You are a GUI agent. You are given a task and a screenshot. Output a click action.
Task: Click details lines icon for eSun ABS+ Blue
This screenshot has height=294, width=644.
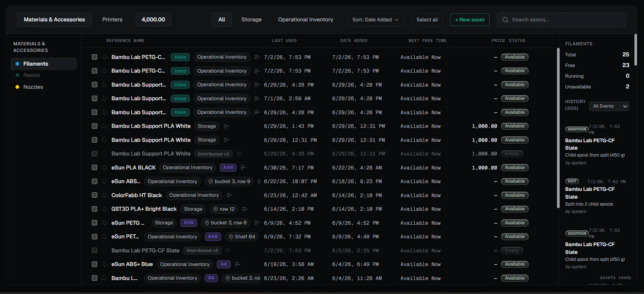pyautogui.click(x=237, y=264)
